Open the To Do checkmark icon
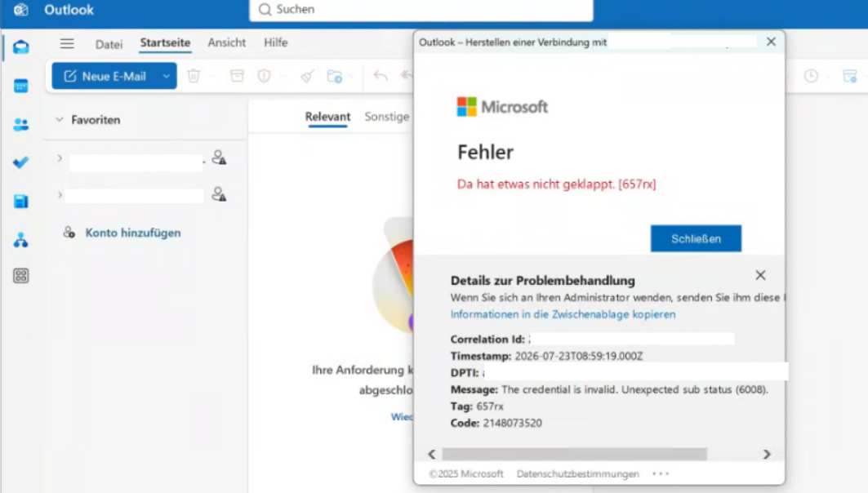This screenshot has width=868, height=493. click(21, 162)
